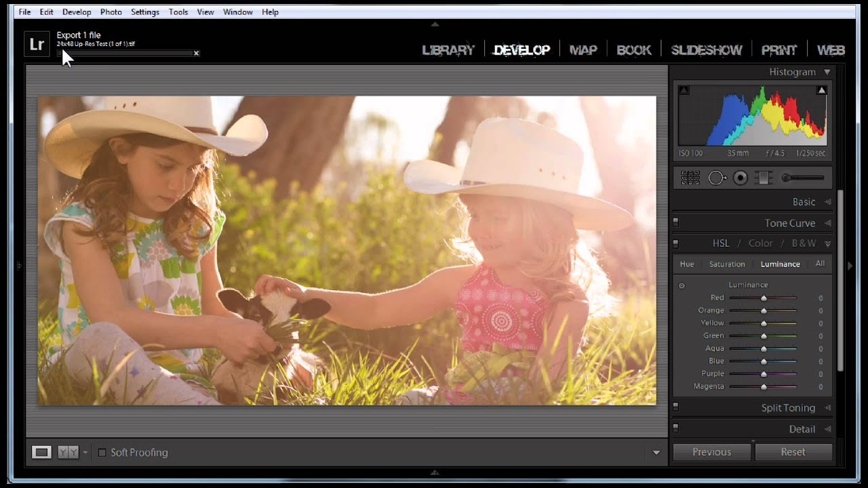
Task: Open the Window menu
Action: coord(238,12)
